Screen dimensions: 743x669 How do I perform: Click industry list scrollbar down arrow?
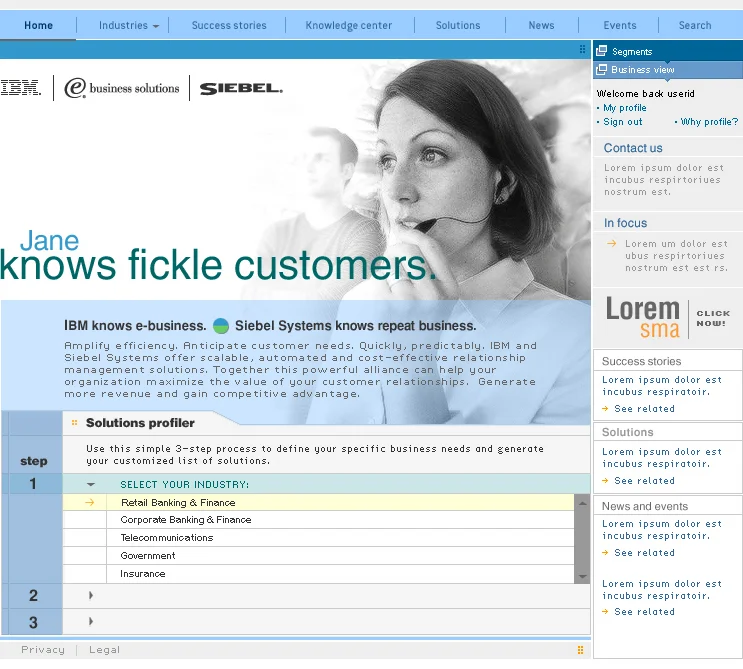click(x=582, y=577)
